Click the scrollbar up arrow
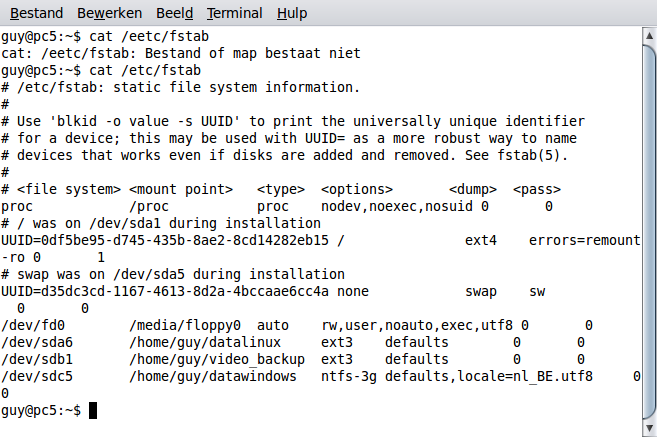The image size is (657, 437). pos(648,36)
